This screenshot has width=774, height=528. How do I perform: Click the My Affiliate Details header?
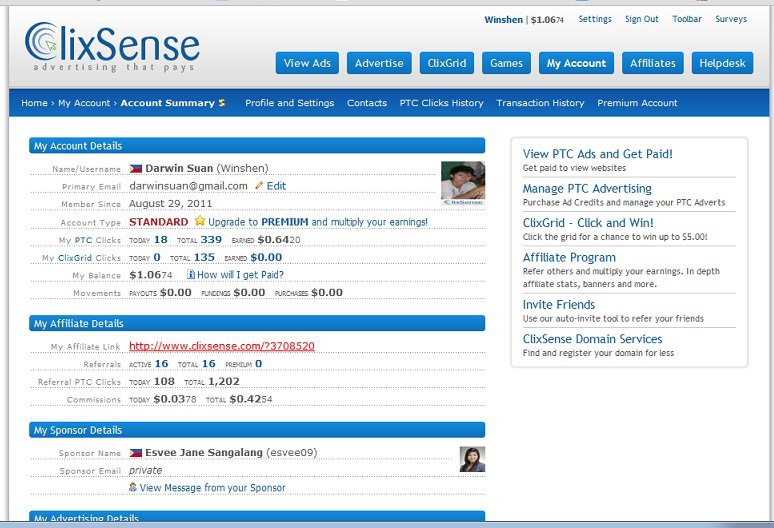[257, 323]
